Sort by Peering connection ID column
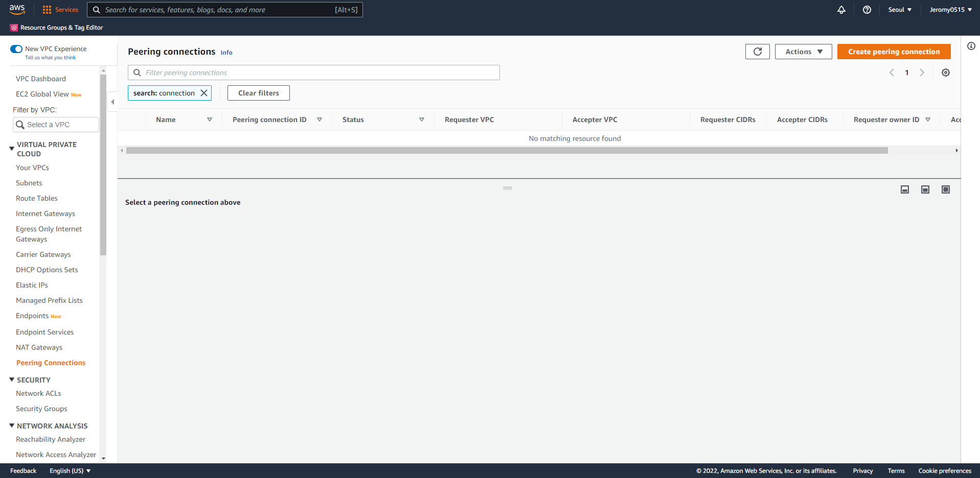The image size is (980, 478). pos(320,119)
